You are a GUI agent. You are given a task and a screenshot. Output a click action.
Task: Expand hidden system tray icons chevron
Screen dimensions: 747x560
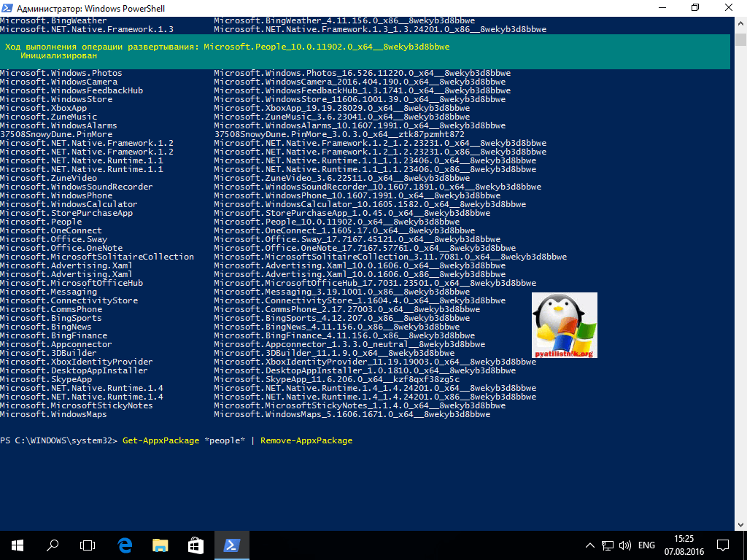click(x=591, y=545)
